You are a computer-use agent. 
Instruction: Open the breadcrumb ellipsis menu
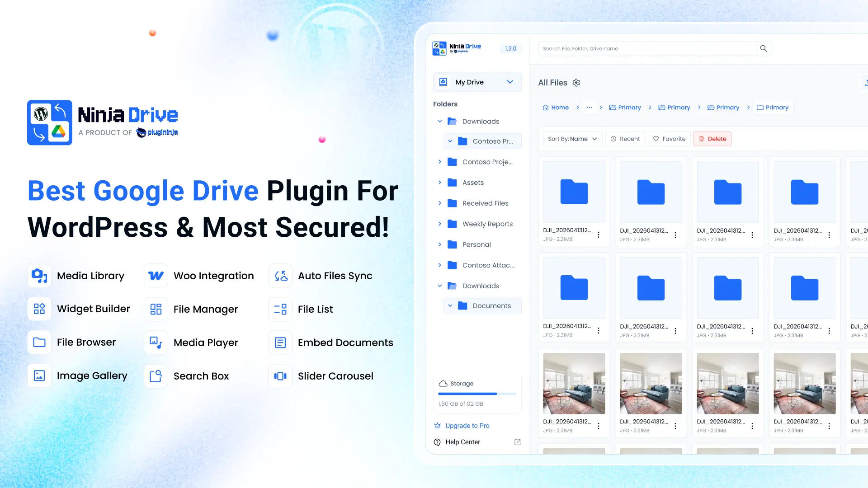point(589,108)
